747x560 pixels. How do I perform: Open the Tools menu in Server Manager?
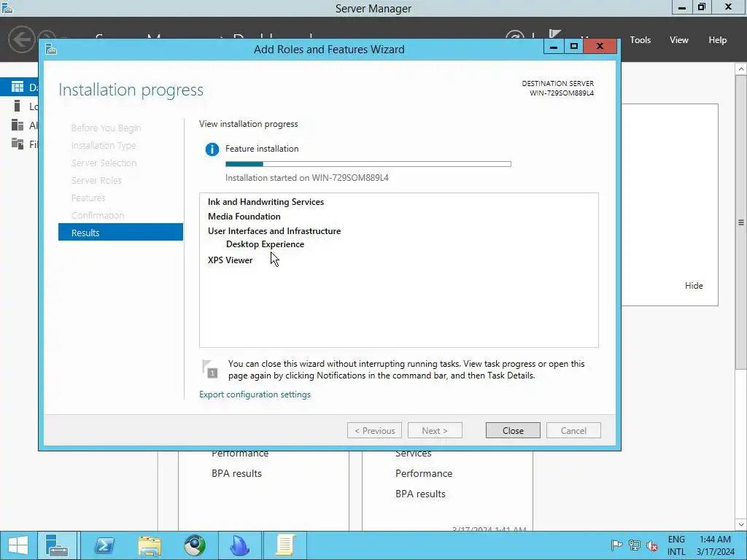(x=640, y=40)
